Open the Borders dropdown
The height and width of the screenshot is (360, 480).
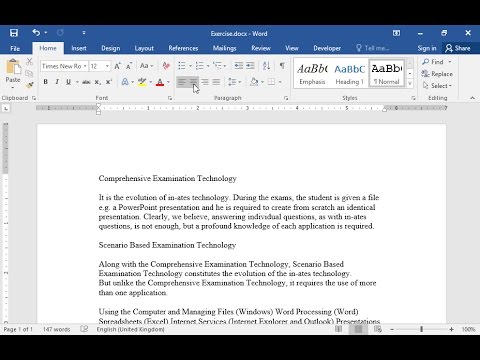pos(279,82)
